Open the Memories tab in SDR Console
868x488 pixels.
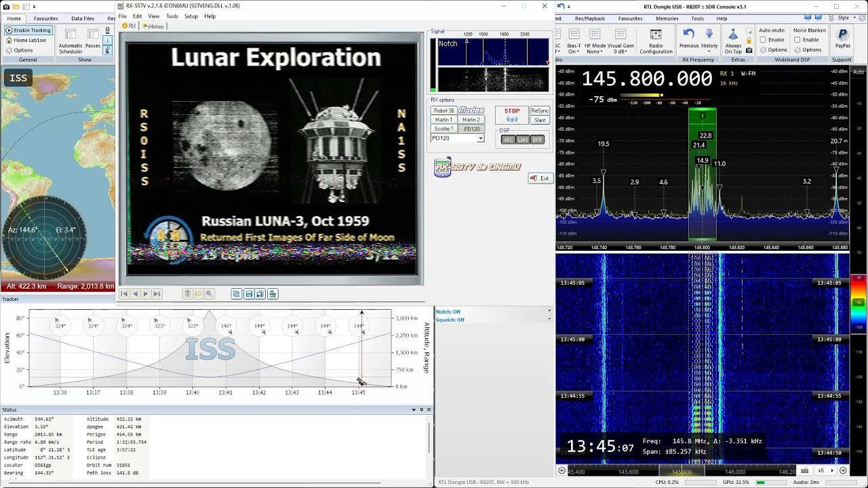667,18
